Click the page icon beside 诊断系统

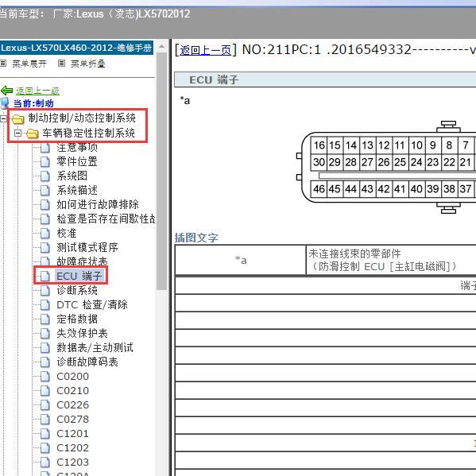(x=45, y=291)
